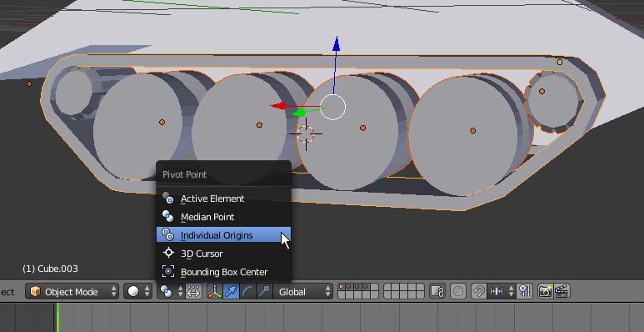Click OpenGL render animation clapperboard icon

click(x=562, y=292)
